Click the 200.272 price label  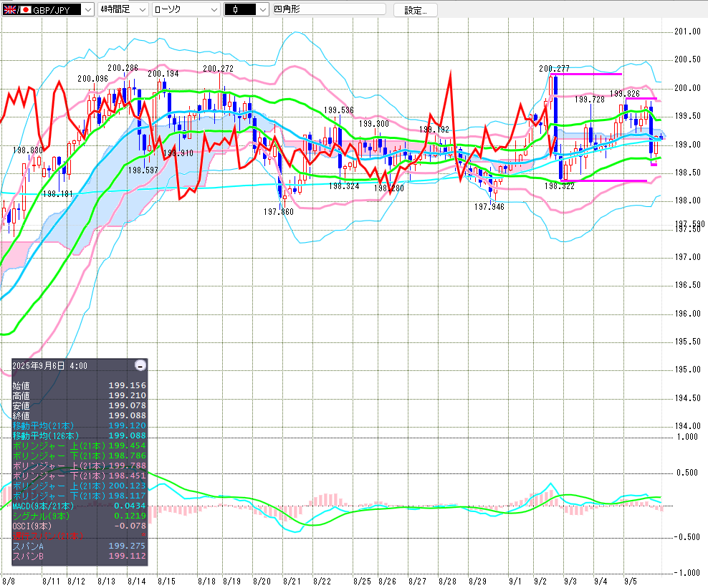point(218,68)
